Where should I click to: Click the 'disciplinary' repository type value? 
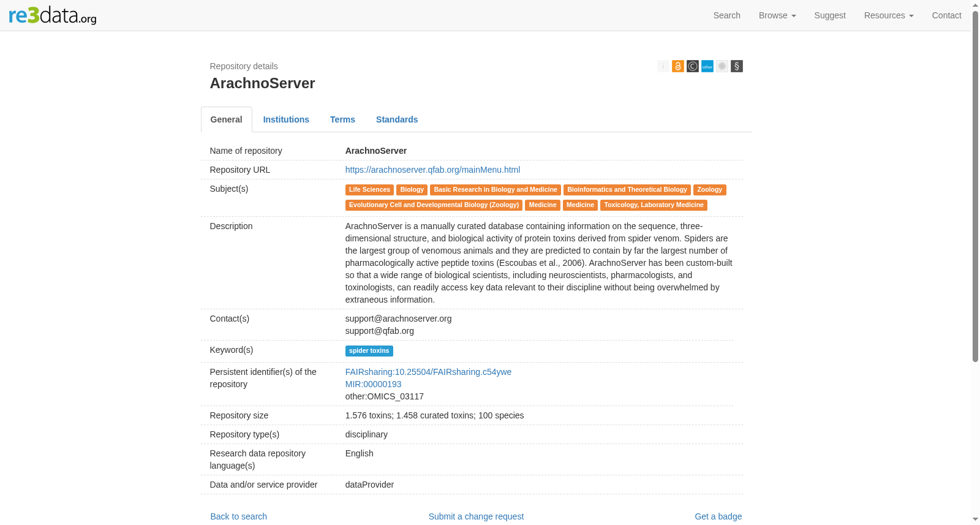pos(366,434)
